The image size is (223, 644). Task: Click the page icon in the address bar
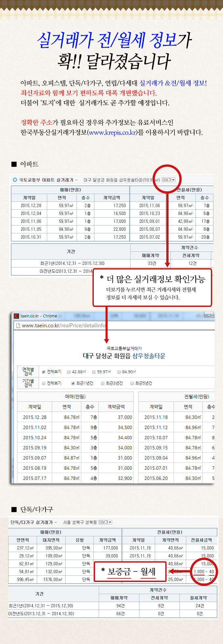(18, 326)
